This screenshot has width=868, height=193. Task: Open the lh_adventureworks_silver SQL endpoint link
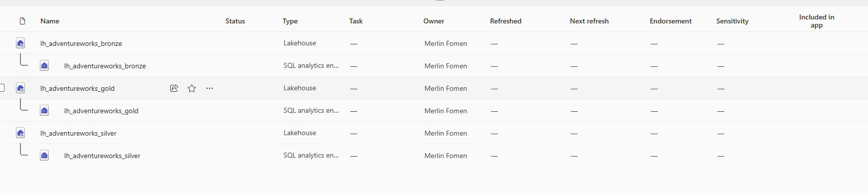(102, 156)
